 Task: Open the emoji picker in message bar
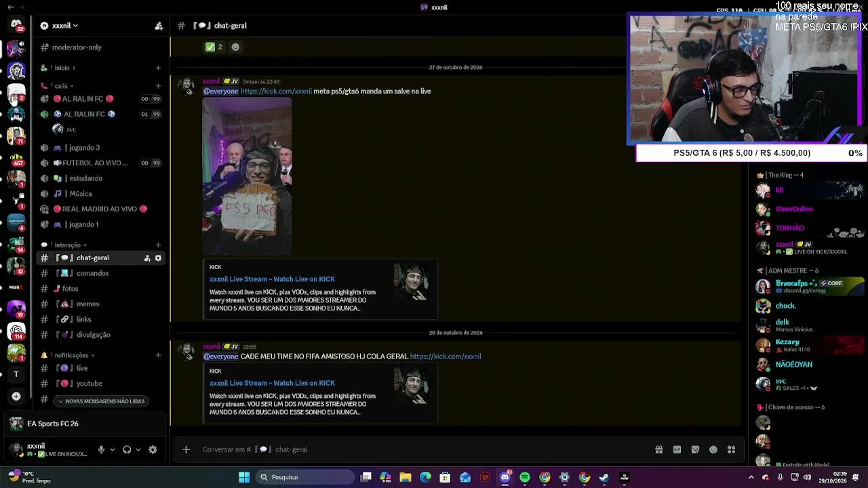point(713,449)
